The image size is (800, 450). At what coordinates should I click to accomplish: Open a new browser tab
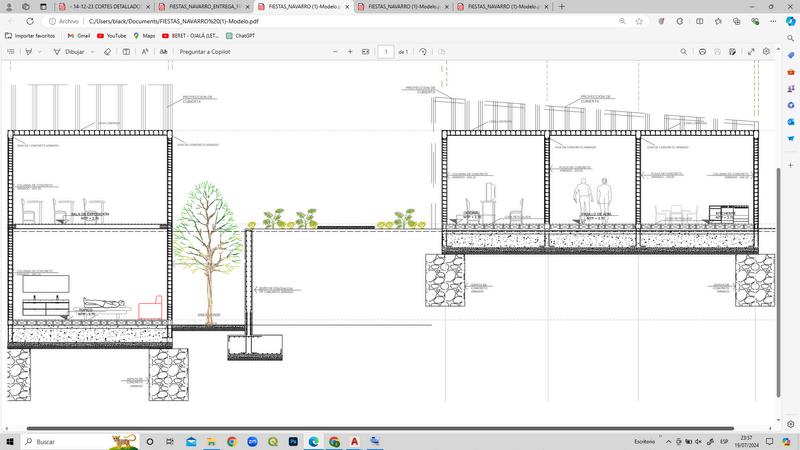[x=562, y=7]
